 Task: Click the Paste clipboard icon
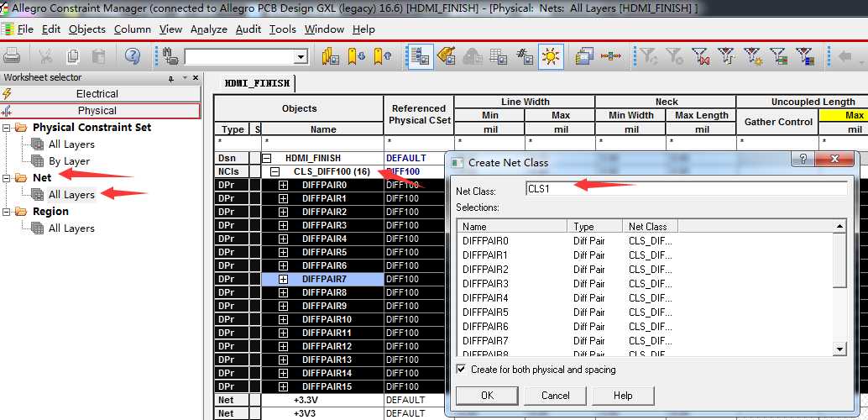pos(99,56)
